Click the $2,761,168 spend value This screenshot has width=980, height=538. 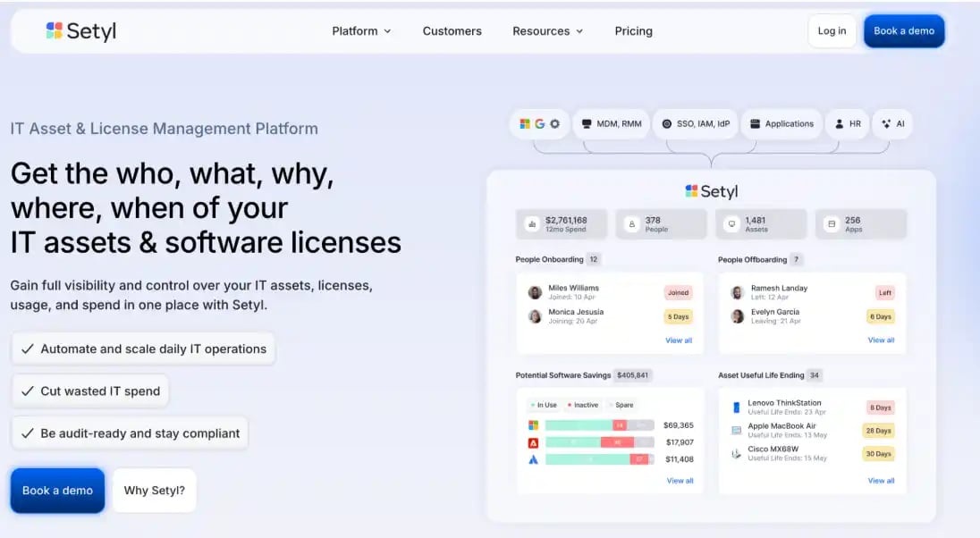[x=566, y=220]
